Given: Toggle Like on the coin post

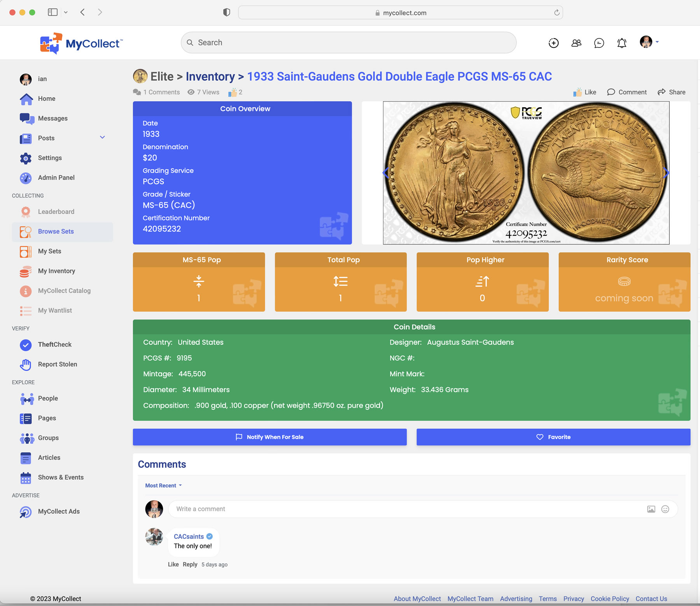Looking at the screenshot, I should point(584,92).
